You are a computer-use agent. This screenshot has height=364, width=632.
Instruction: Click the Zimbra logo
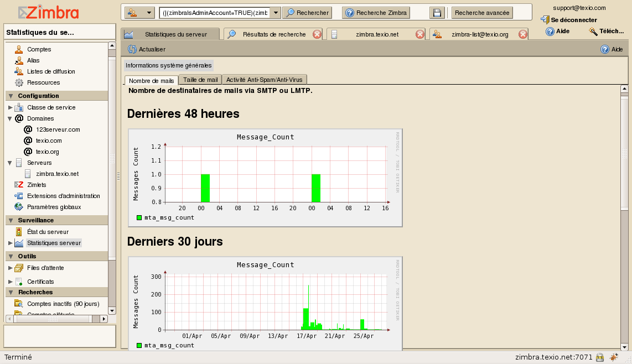(48, 13)
